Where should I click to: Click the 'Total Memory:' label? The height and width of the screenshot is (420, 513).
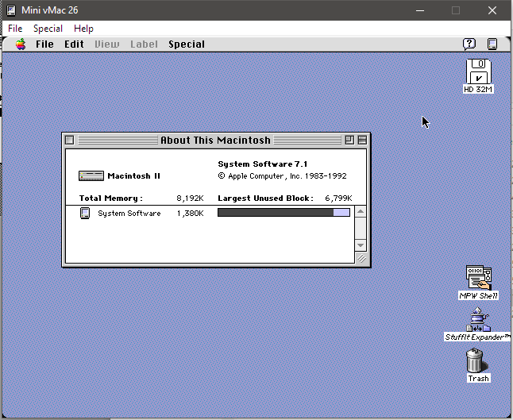111,198
